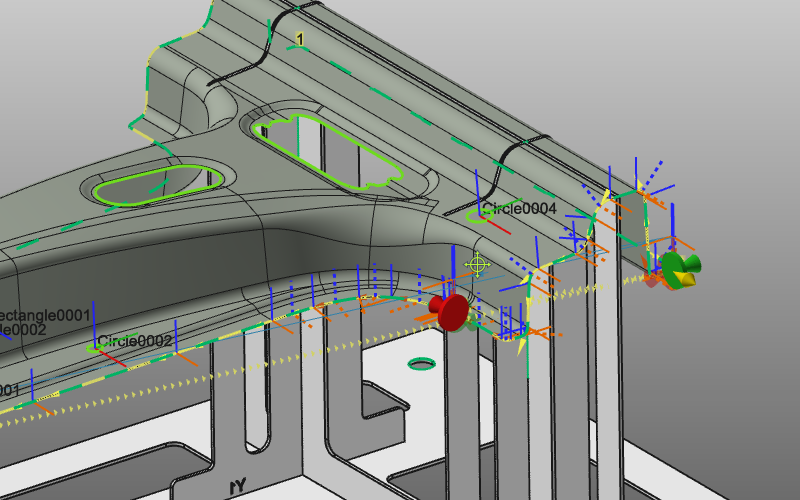
Task: Select the small green circle at Circle0004
Action: (x=478, y=217)
